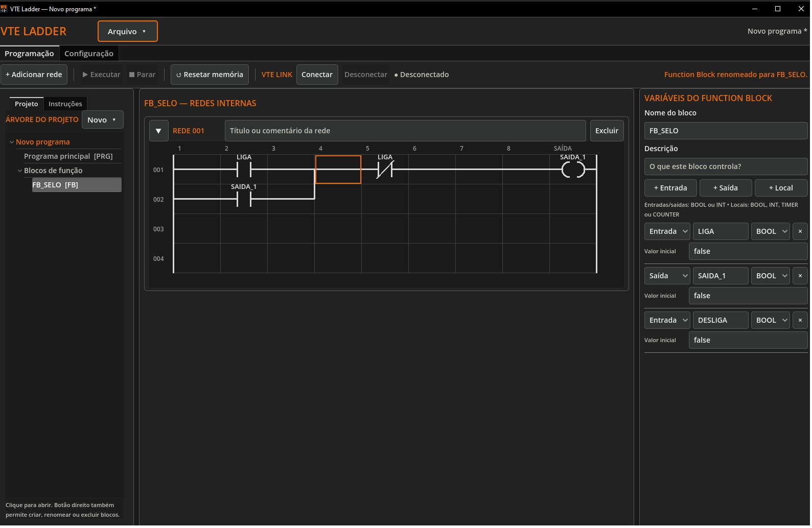This screenshot has height=528, width=812.
Task: Select the normally closed LIGA contact
Action: (x=385, y=170)
